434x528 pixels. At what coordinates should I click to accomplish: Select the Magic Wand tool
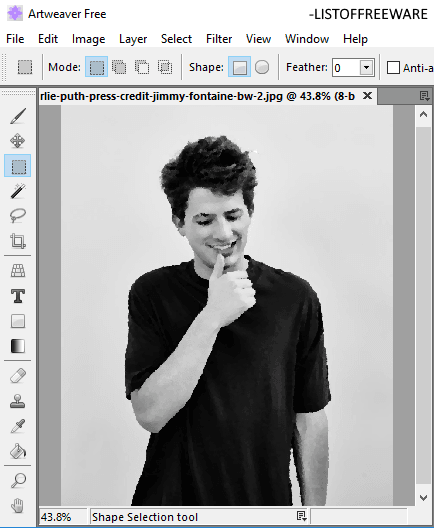(x=18, y=191)
